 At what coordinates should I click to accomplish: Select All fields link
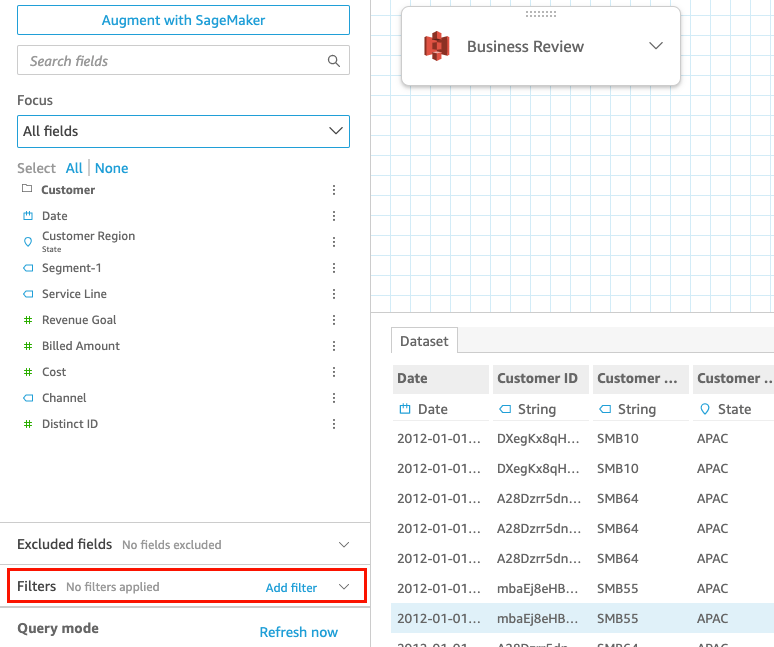[74, 168]
